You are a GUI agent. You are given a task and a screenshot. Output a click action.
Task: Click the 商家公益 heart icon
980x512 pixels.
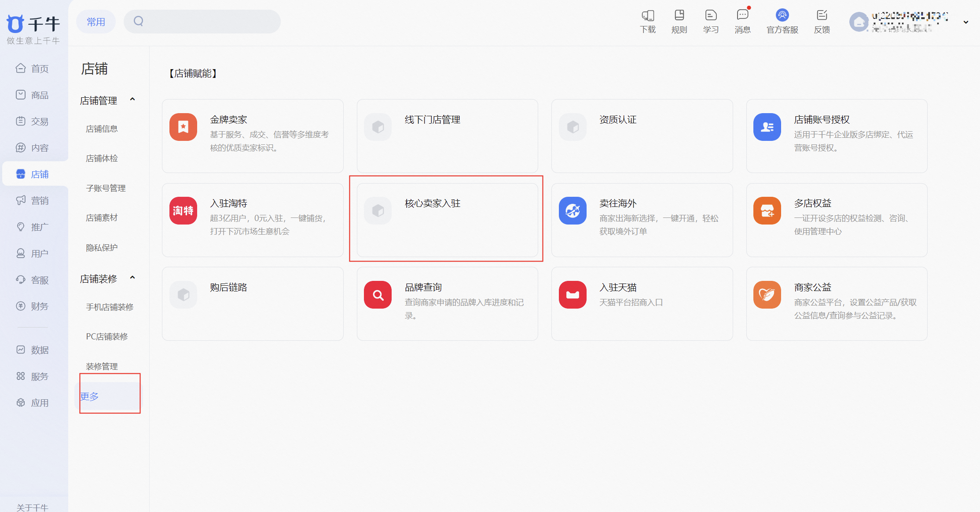click(767, 295)
